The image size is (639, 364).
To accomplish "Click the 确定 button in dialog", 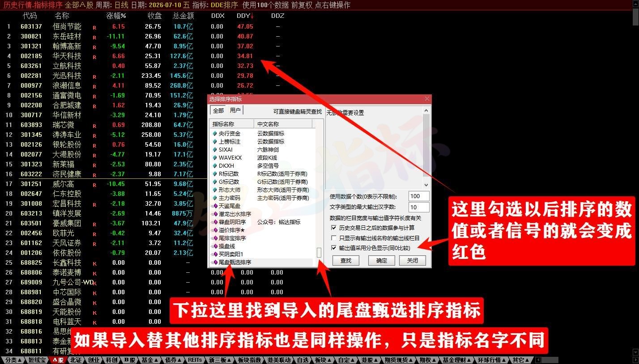I will (382, 260).
